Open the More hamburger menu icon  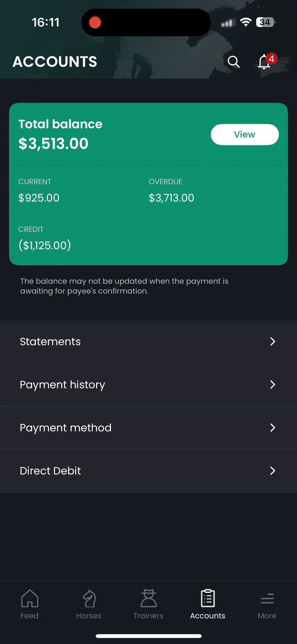point(267,599)
